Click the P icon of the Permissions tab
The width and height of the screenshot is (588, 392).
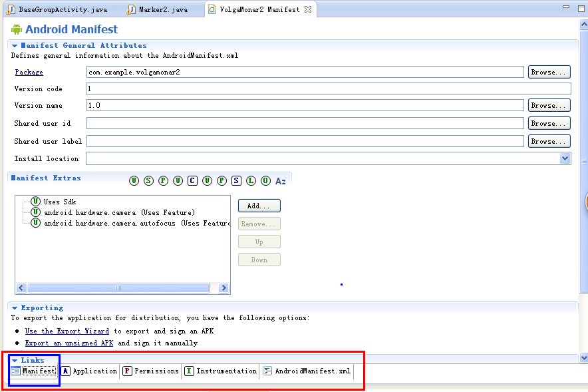128,371
